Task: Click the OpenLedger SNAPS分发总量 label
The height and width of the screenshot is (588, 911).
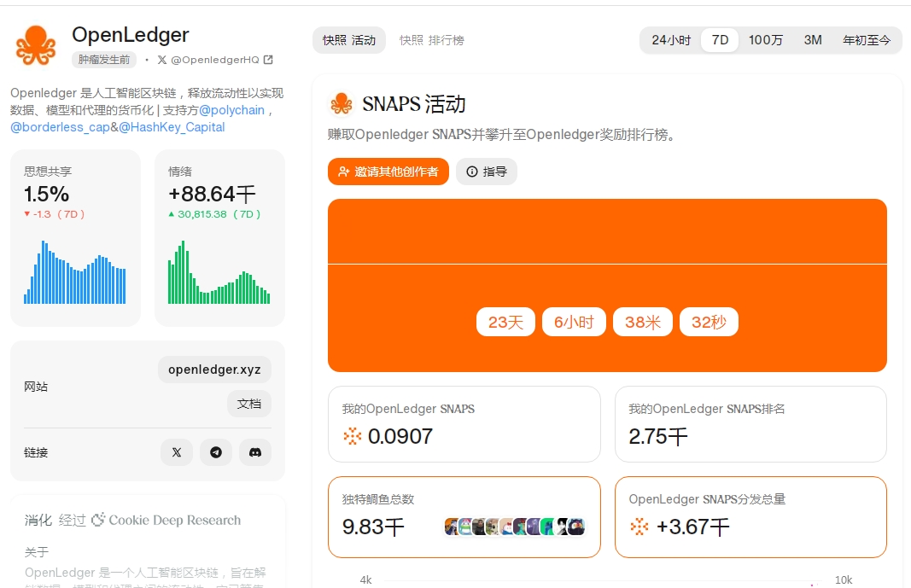Action: [707, 499]
